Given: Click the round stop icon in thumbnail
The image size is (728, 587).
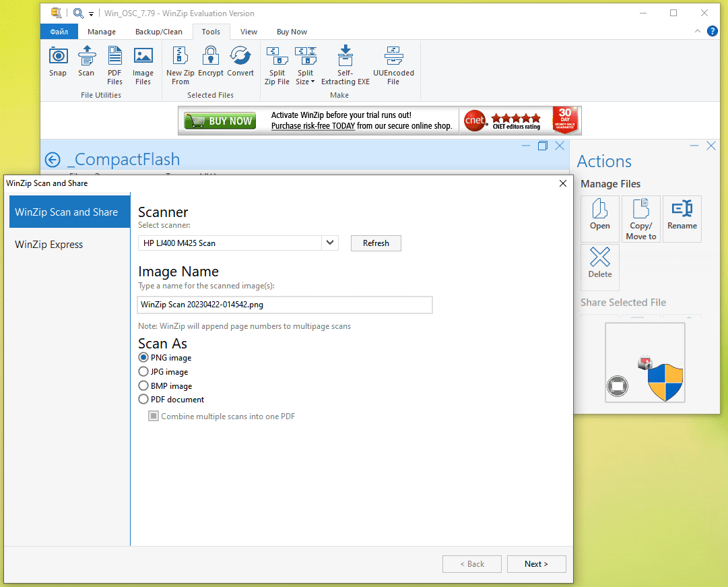Looking at the screenshot, I should click(x=618, y=386).
